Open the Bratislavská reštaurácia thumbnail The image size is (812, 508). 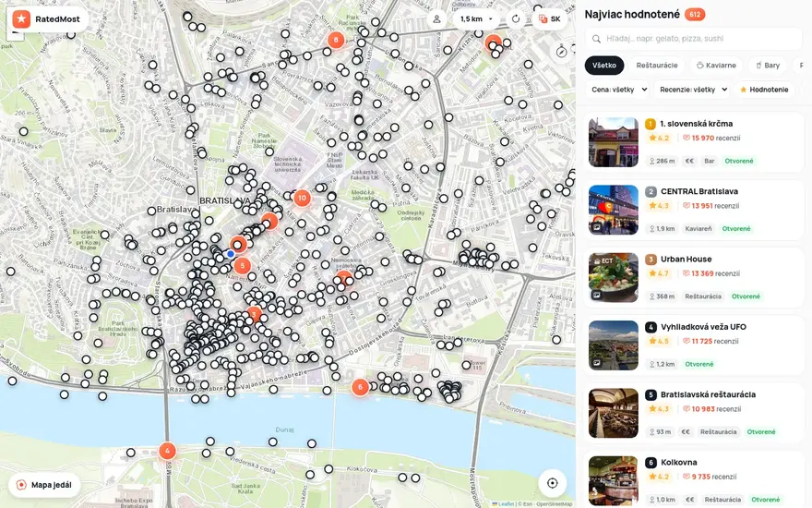click(613, 413)
